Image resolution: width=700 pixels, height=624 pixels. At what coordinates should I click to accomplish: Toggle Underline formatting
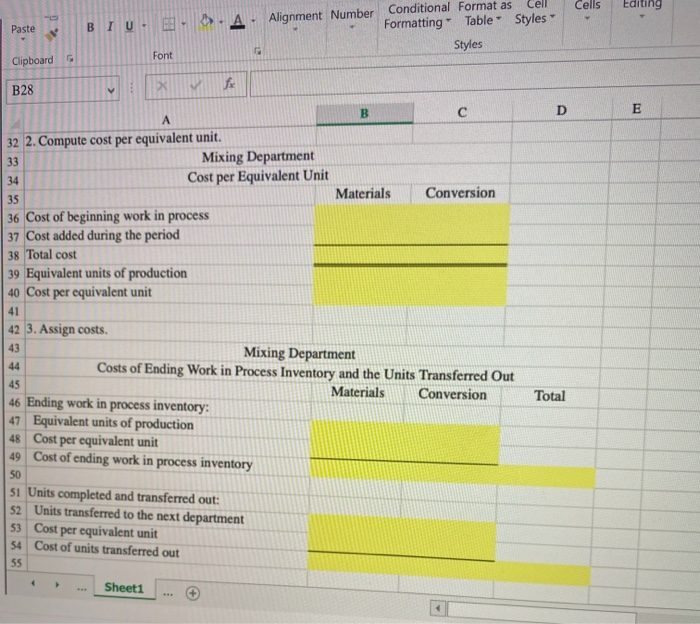point(129,26)
